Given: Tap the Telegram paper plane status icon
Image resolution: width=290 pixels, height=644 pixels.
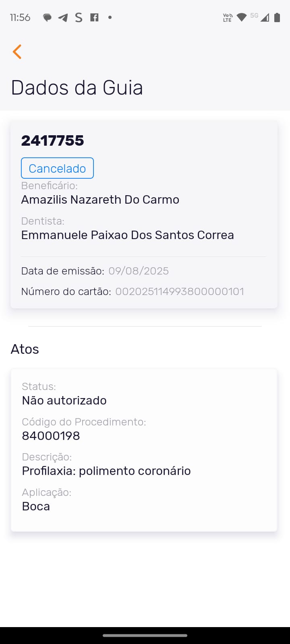Looking at the screenshot, I should coord(63,18).
